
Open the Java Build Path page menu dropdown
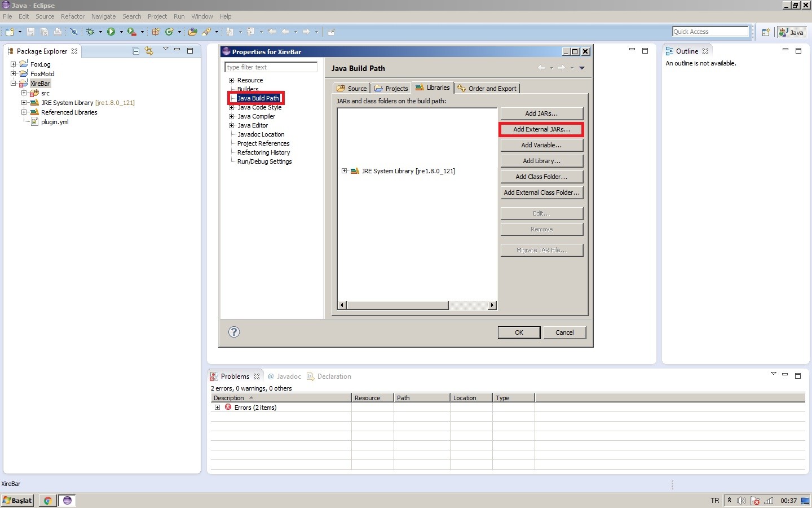(x=582, y=68)
